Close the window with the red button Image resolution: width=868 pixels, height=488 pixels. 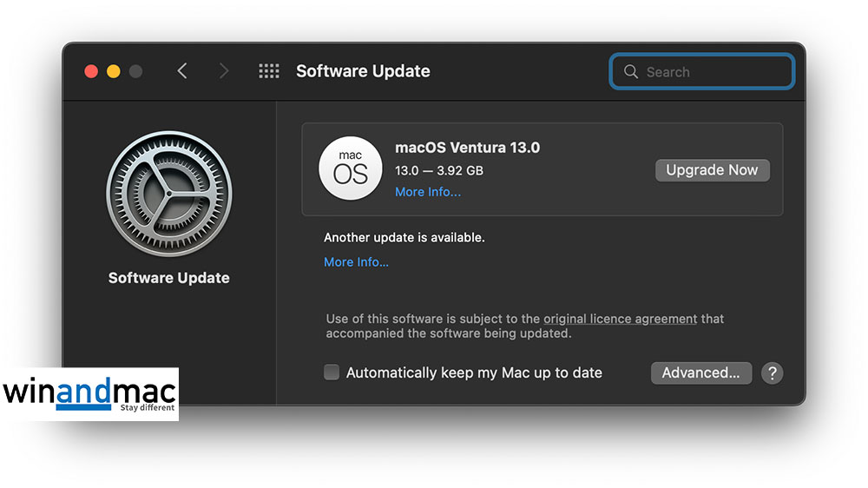(91, 71)
